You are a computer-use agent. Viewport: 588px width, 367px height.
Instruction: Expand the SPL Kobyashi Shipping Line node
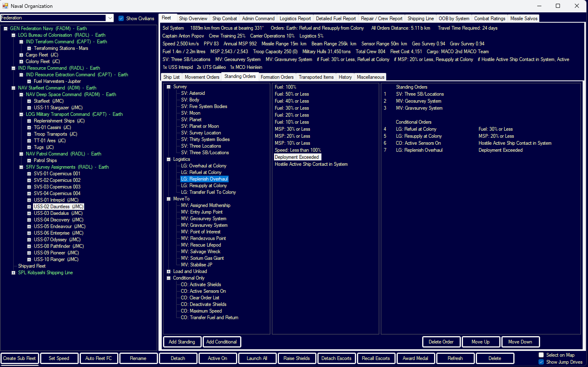[x=14, y=273]
